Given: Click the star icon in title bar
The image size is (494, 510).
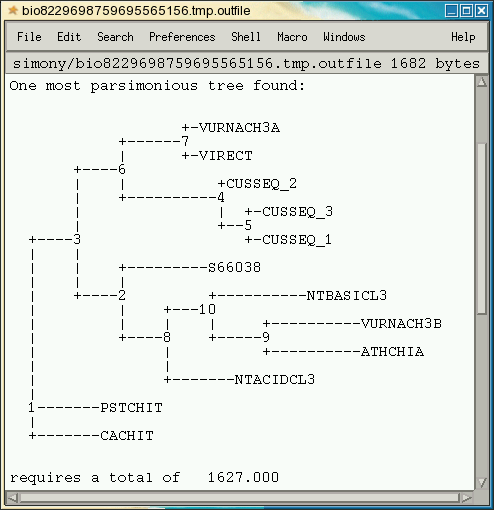Looking at the screenshot, I should tap(13, 10).
